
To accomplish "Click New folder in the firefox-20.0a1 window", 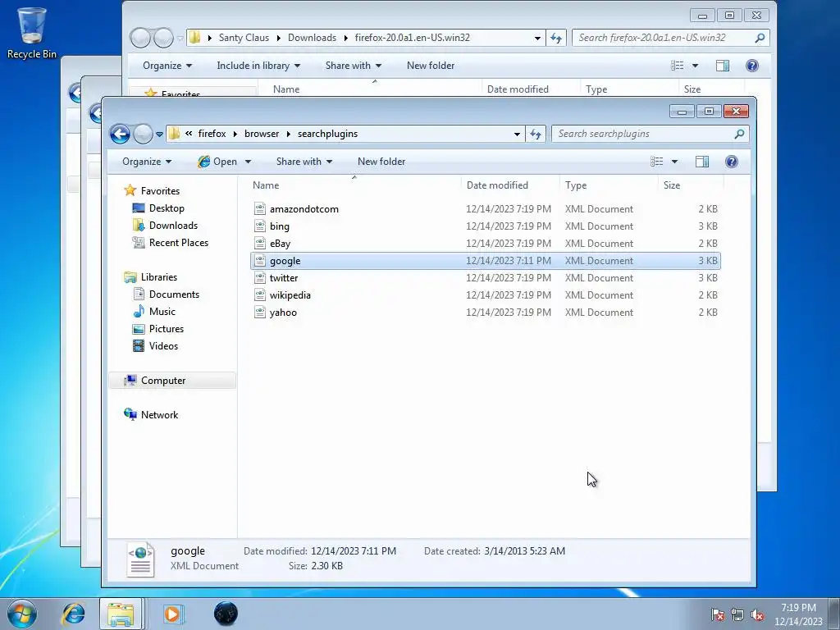I will point(431,66).
